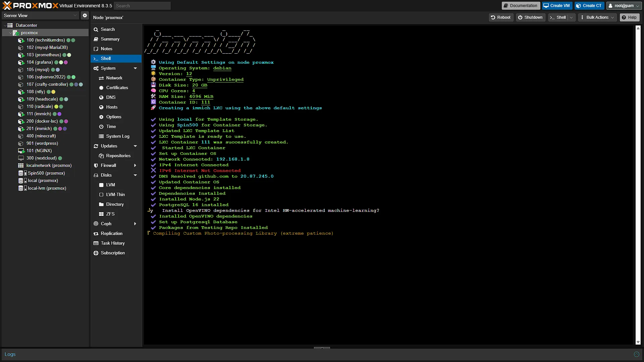Click the Reboot button

[501, 17]
